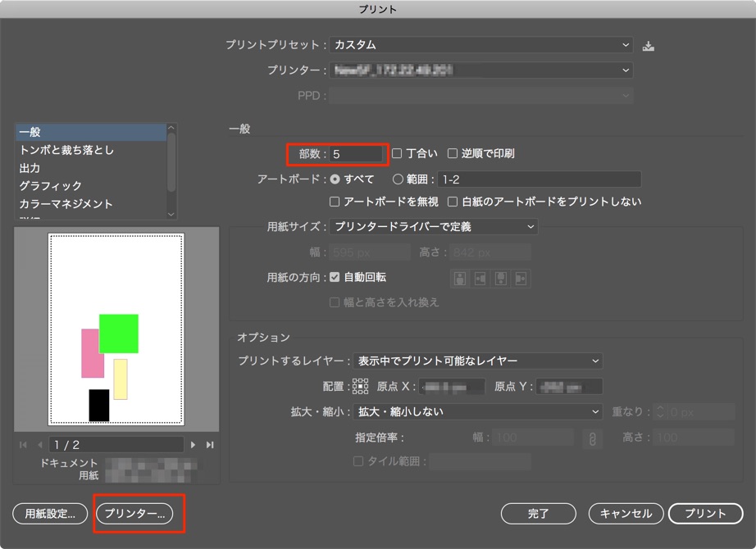
Task: Go to first preview page
Action: point(23,445)
